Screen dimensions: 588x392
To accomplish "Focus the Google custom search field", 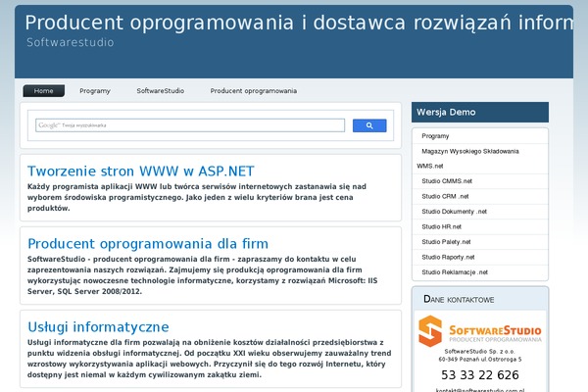I will click(190, 125).
